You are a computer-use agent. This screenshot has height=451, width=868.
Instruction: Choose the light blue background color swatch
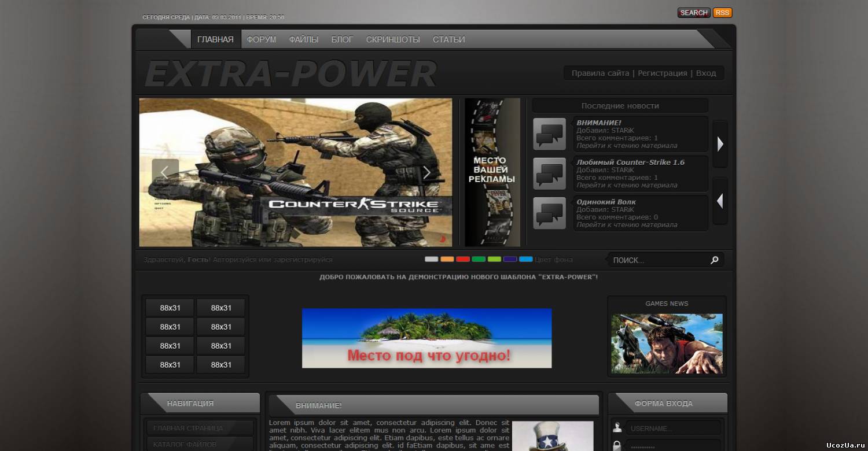525,260
